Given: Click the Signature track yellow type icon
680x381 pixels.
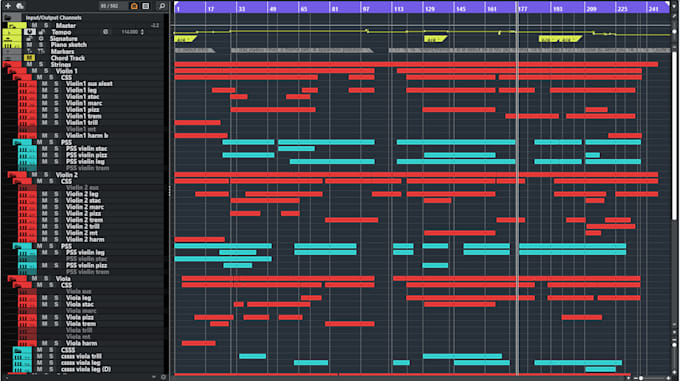Looking at the screenshot, I should click(12, 39).
